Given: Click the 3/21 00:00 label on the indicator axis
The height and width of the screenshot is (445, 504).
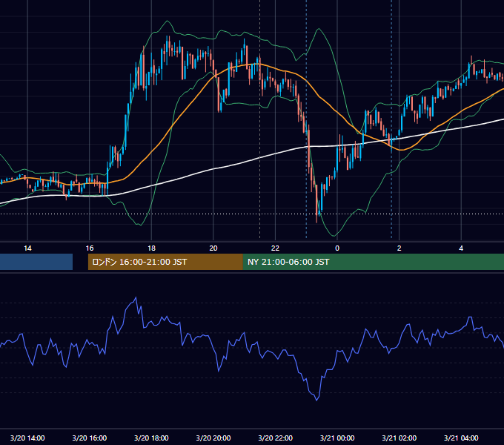Looking at the screenshot, I should pos(337,438).
